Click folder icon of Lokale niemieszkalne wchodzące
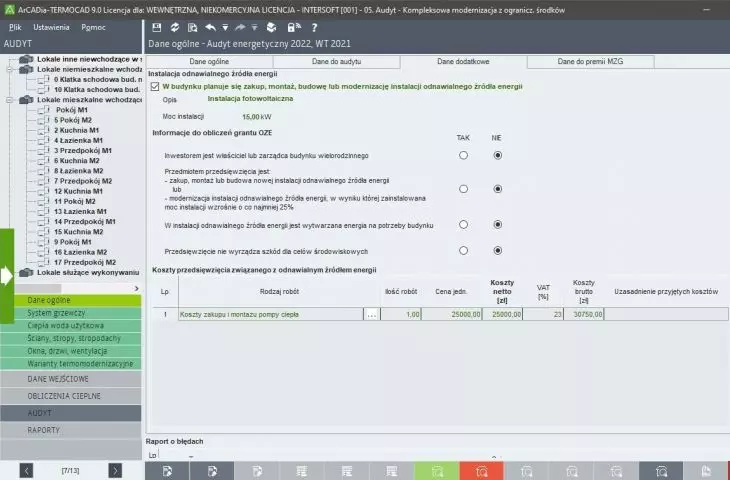 27,69
